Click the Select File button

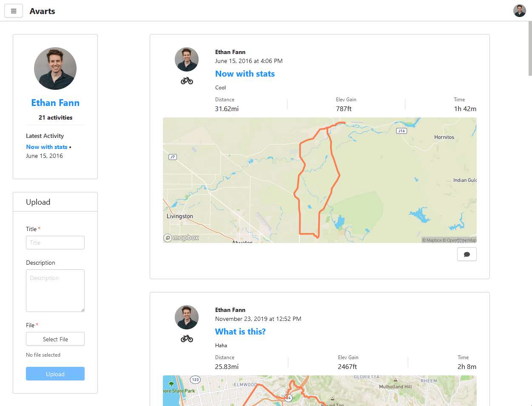click(55, 339)
